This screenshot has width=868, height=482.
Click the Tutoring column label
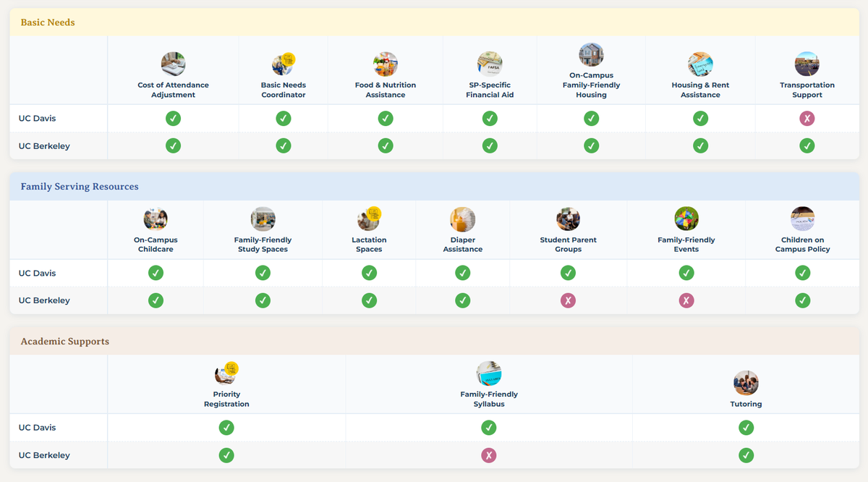746,404
